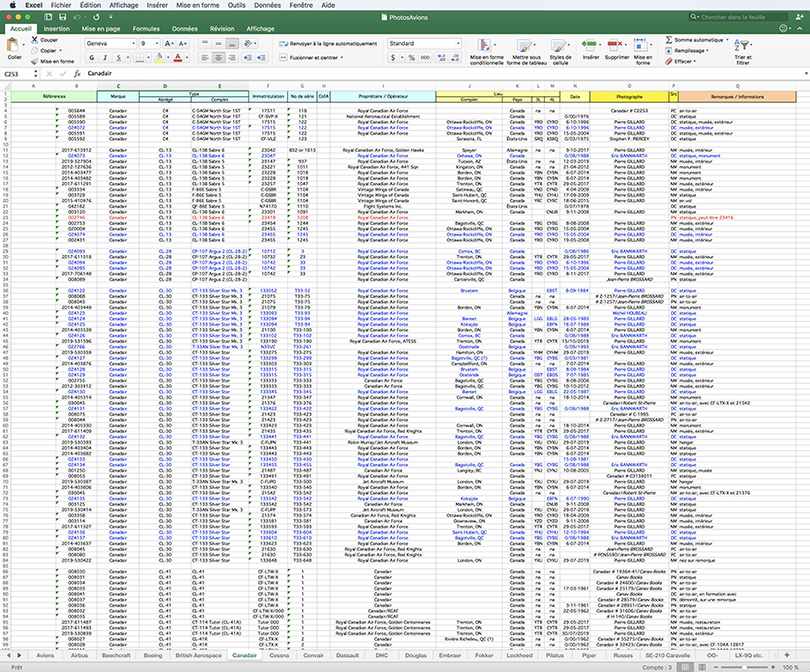This screenshot has height=672, width=810.
Task: Save the workbook with the floppy icon
Action: [63, 17]
